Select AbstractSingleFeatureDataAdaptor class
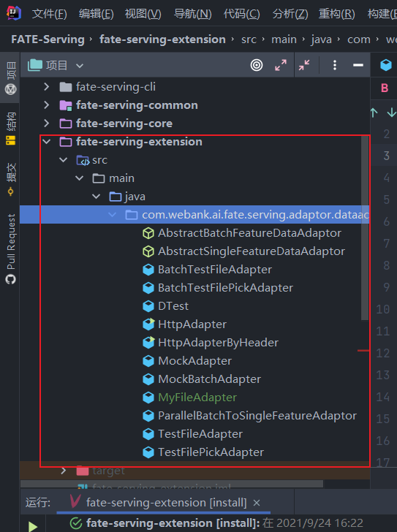This screenshot has width=397, height=532. click(252, 251)
